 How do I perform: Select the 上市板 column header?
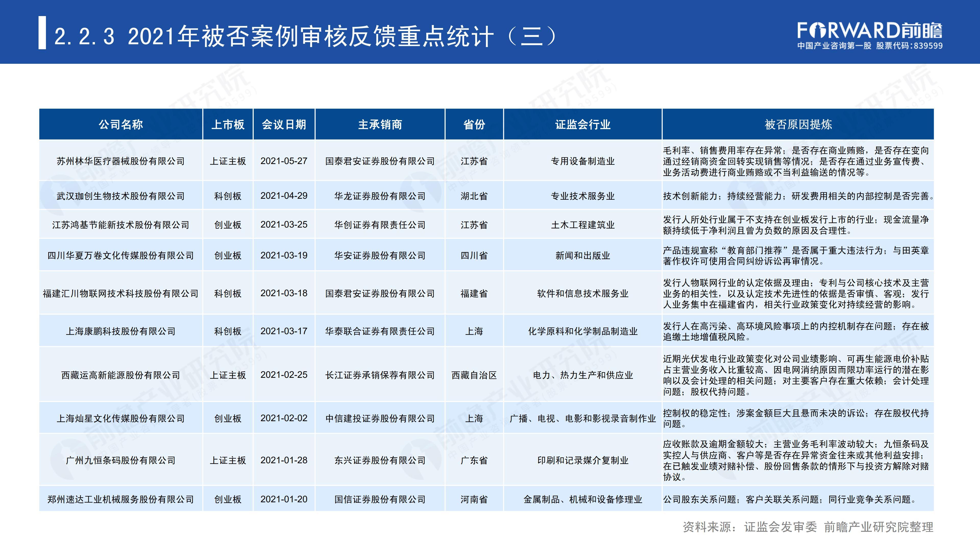coord(227,124)
